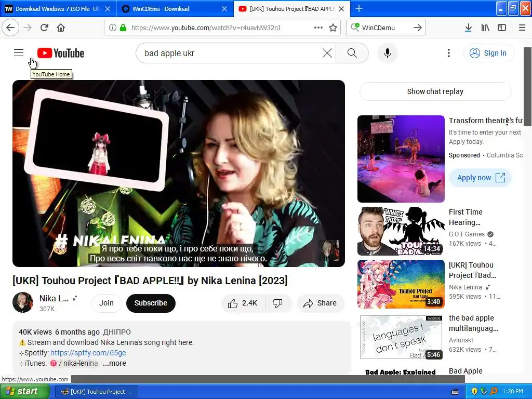
Task: Submit WinCDEmu search with arrow
Action: (x=418, y=28)
